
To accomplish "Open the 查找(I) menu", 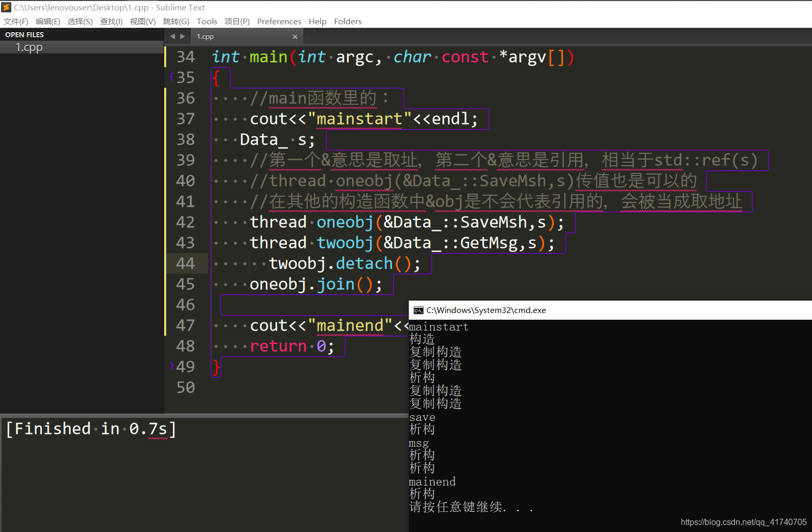I will pyautogui.click(x=112, y=21).
